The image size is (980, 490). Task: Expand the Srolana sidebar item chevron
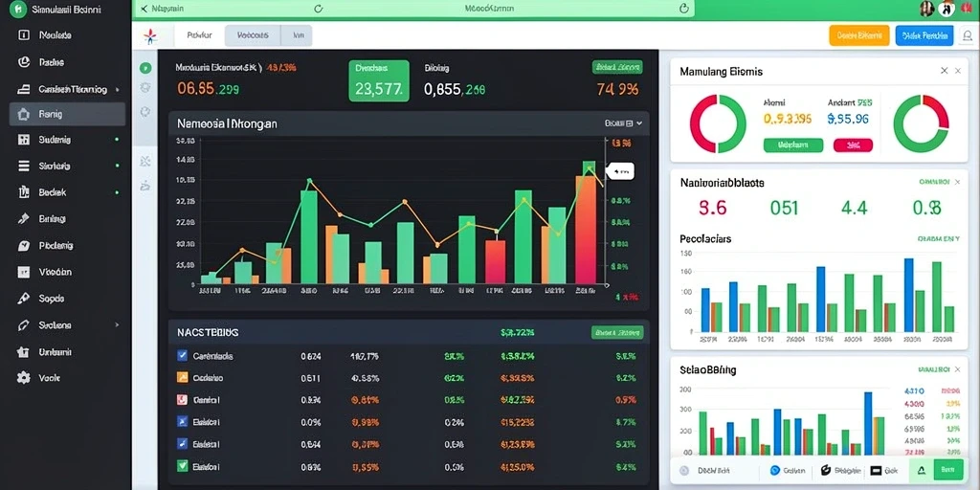point(117,325)
